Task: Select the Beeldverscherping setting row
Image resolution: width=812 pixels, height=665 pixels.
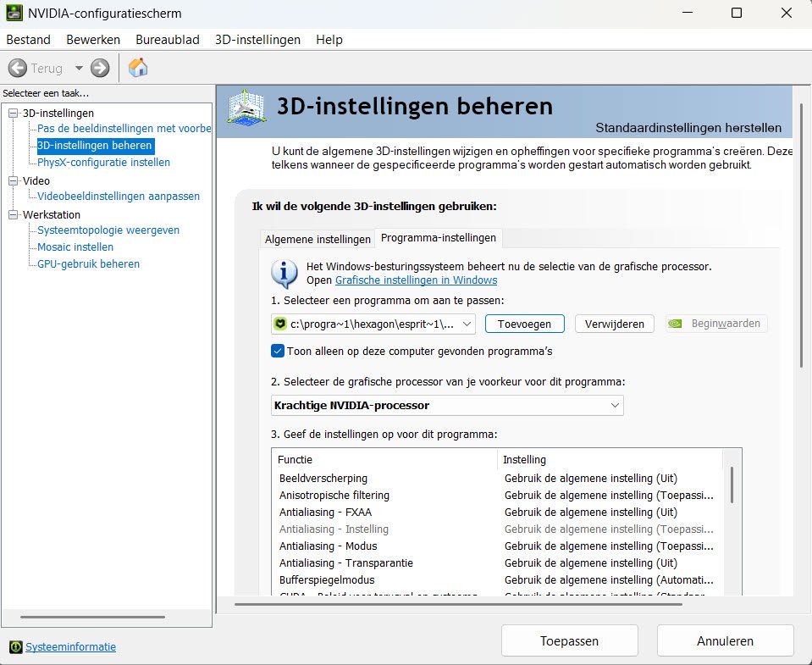Action: 496,478
